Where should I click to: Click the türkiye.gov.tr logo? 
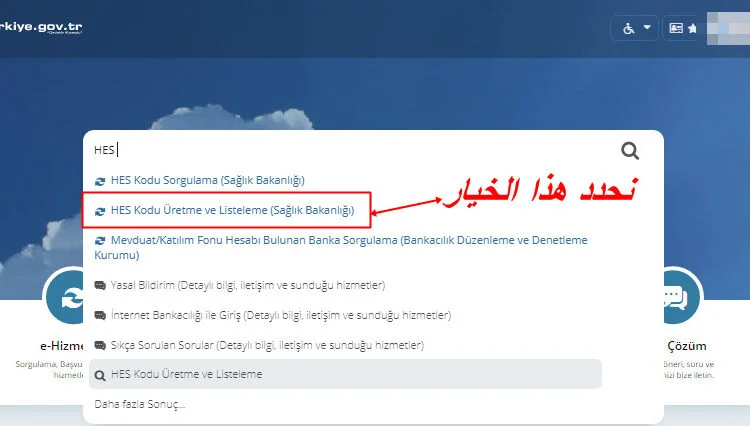41,27
